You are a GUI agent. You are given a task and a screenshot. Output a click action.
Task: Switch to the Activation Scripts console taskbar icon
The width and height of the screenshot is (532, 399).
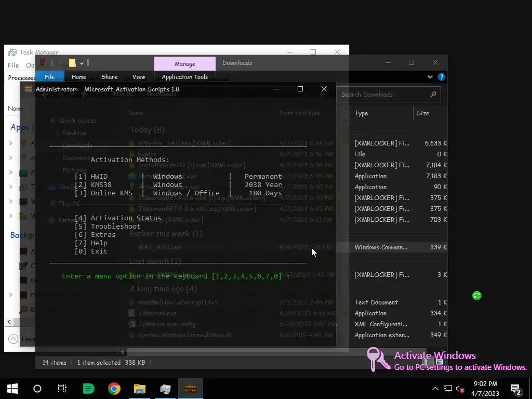tap(190, 389)
